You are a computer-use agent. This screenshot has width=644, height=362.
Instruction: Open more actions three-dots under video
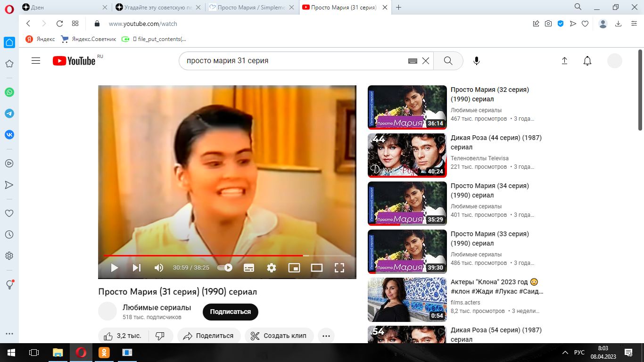click(x=326, y=336)
